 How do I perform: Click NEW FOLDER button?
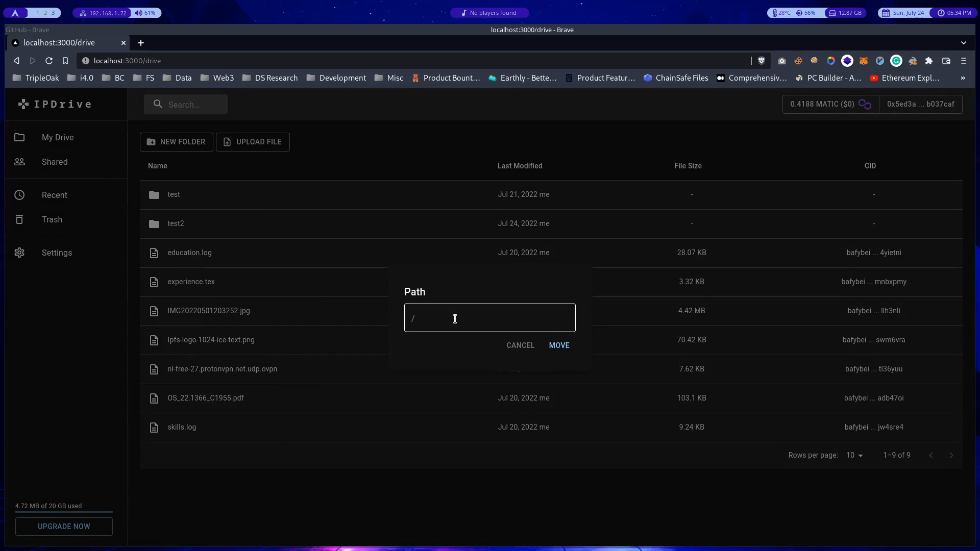[x=176, y=142]
